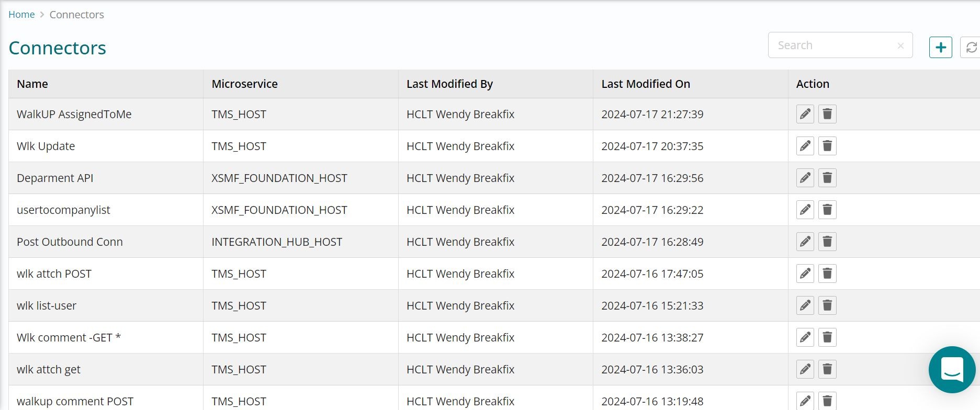
Task: Clear the search field with X
Action: coord(900,46)
